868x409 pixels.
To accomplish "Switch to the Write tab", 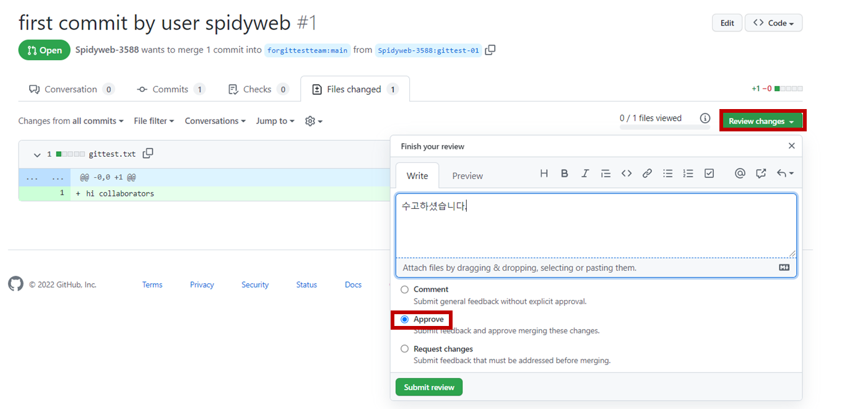I will (x=417, y=175).
